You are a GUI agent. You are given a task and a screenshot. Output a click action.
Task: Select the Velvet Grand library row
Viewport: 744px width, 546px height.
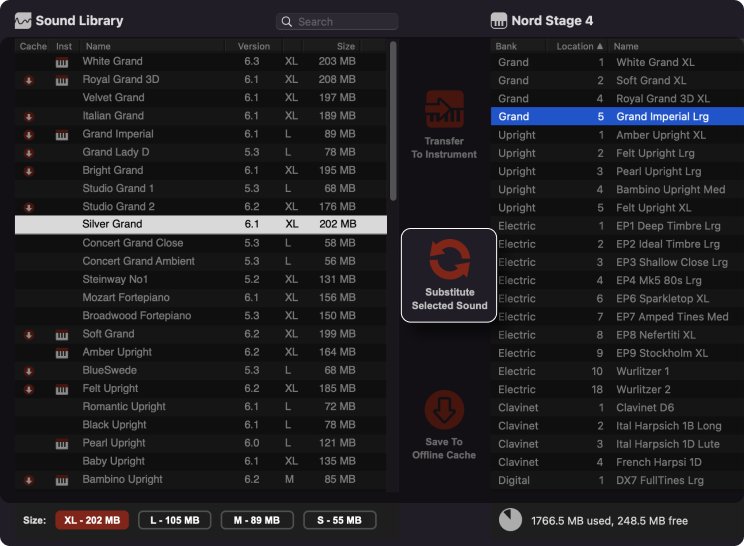(x=201, y=97)
